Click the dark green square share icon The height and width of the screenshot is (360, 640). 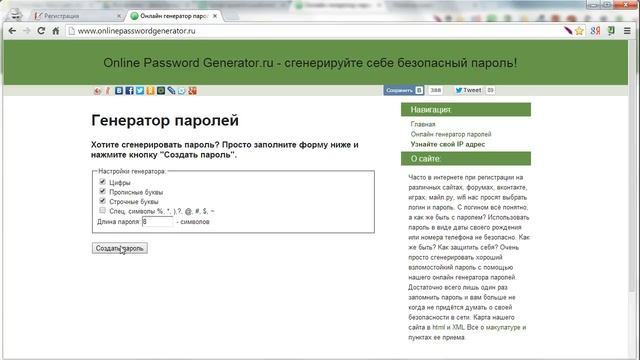161,91
